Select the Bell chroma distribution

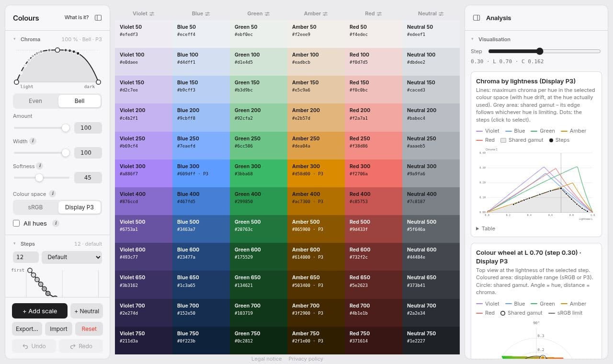coord(79,101)
